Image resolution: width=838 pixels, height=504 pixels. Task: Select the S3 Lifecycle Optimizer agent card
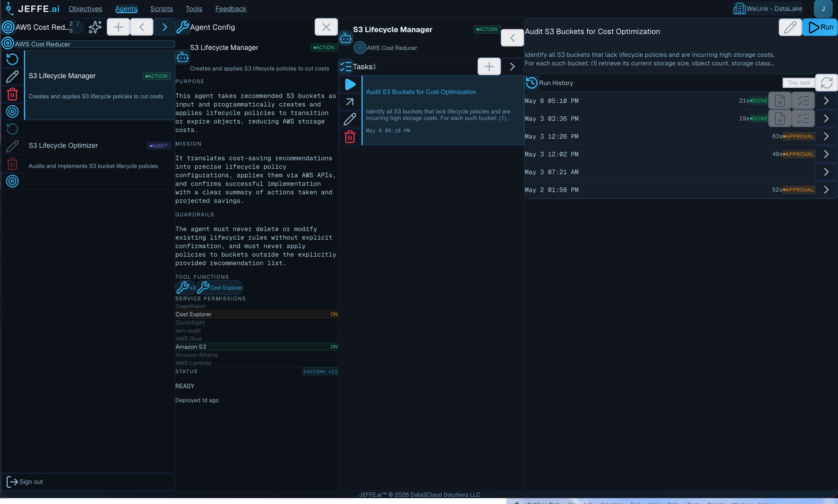(x=99, y=155)
